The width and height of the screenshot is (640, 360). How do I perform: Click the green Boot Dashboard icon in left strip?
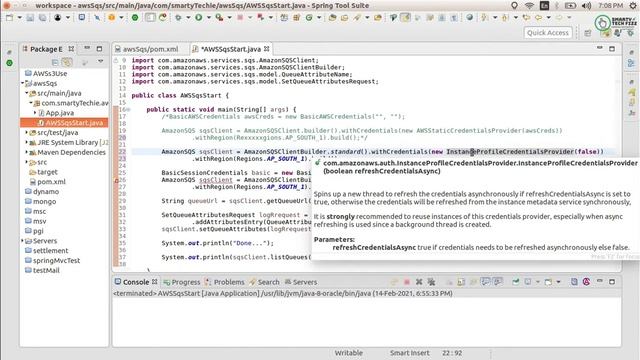pyautogui.click(x=9, y=63)
